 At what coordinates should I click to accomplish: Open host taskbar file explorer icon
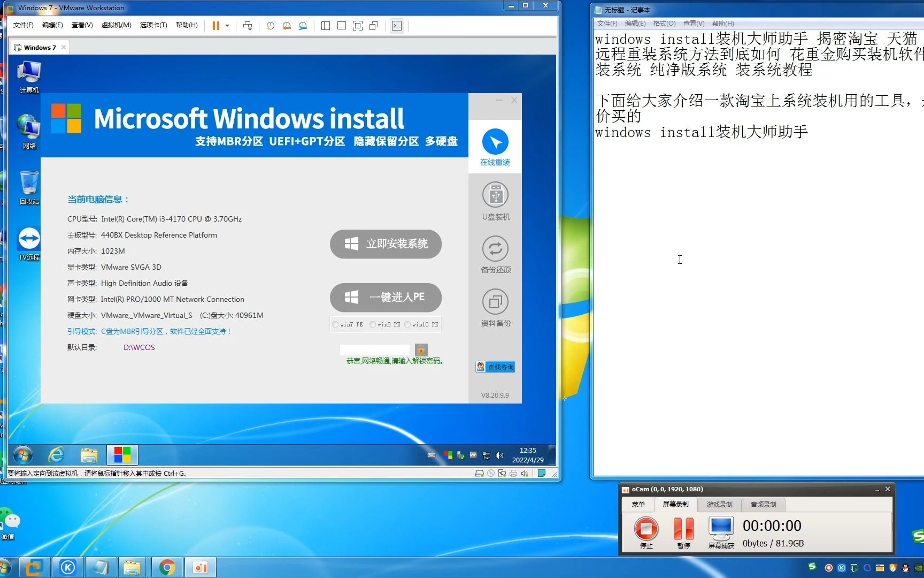tap(132, 567)
